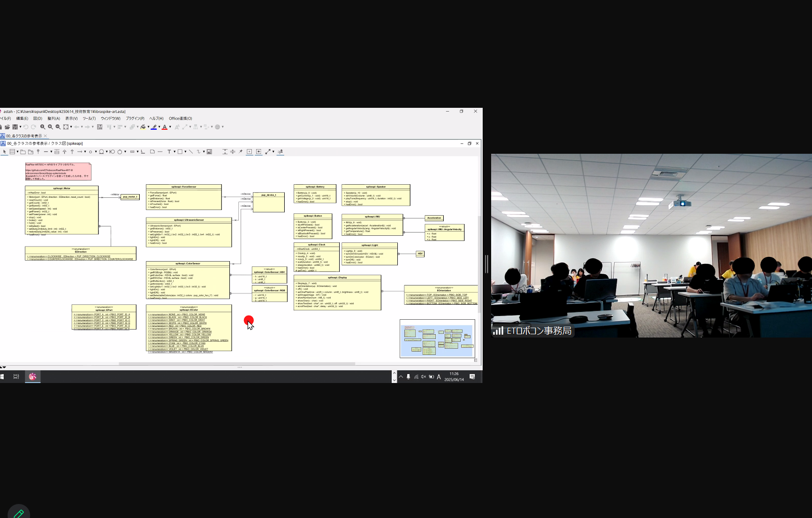Image resolution: width=812 pixels, height=518 pixels.
Task: Redo the last undone edit
Action: [33, 127]
